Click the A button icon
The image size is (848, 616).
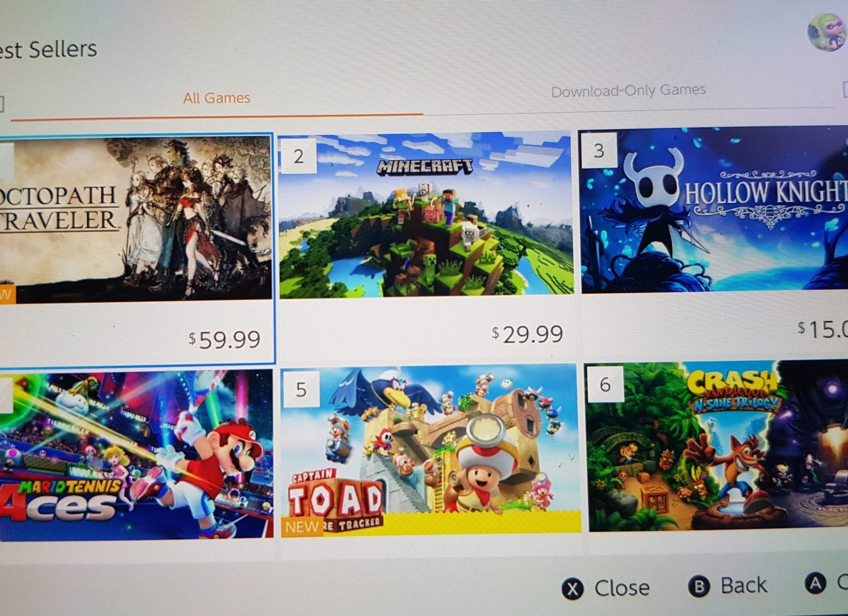816,583
